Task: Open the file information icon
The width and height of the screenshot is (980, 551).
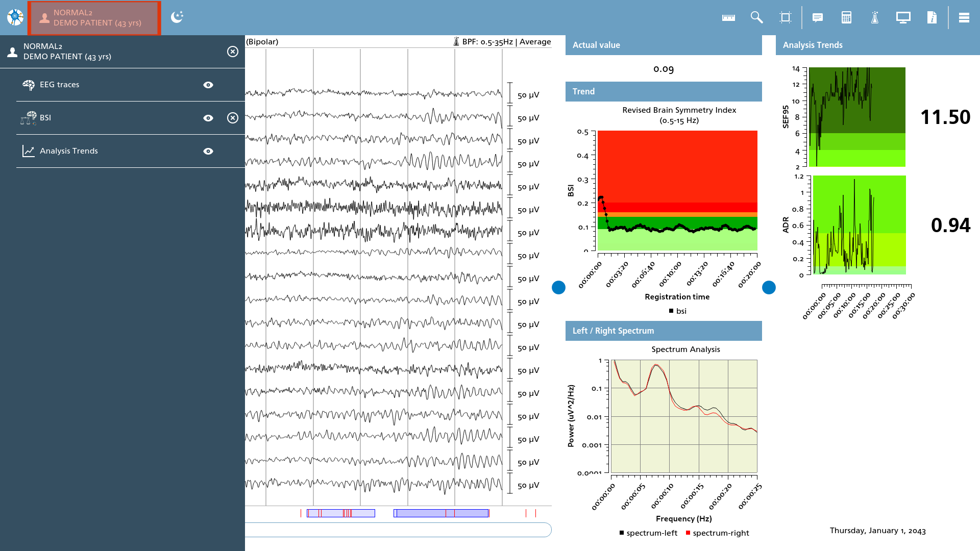Action: click(x=932, y=17)
